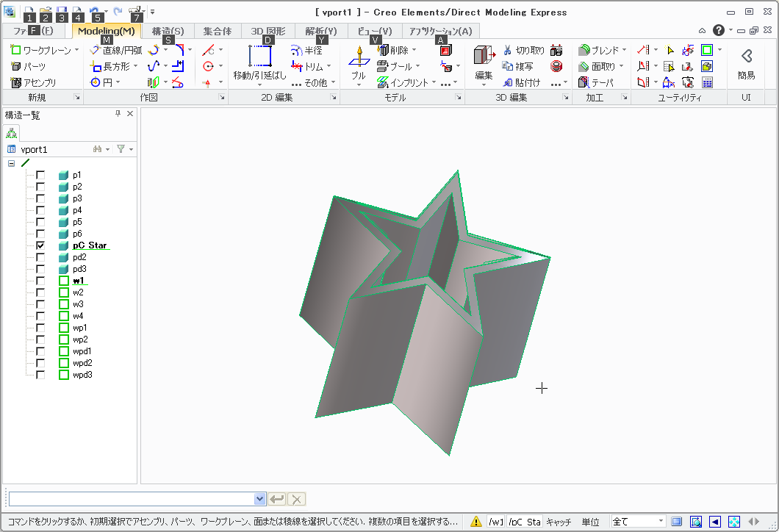This screenshot has width=779, height=532.
Task: Click the 複写 (copy) button
Action: 521,67
